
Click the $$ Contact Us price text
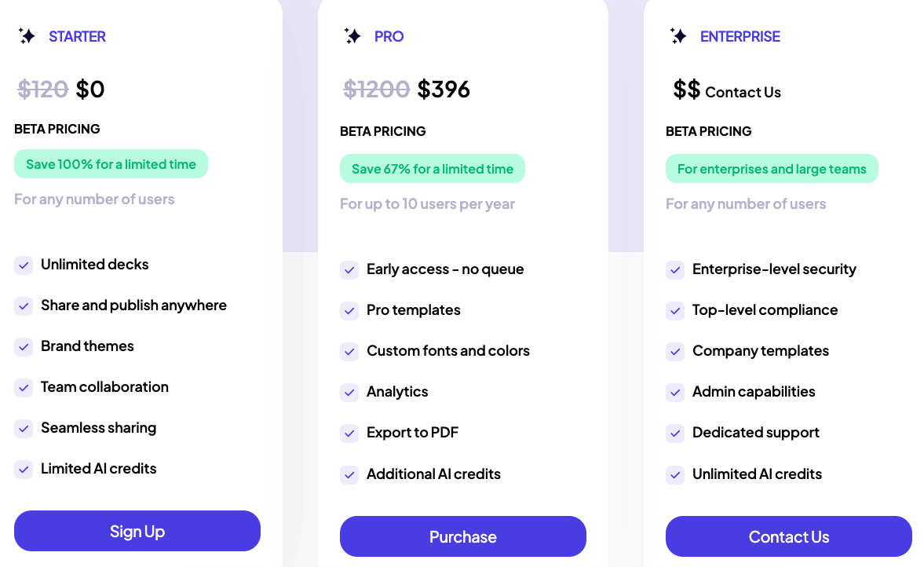[x=727, y=90]
